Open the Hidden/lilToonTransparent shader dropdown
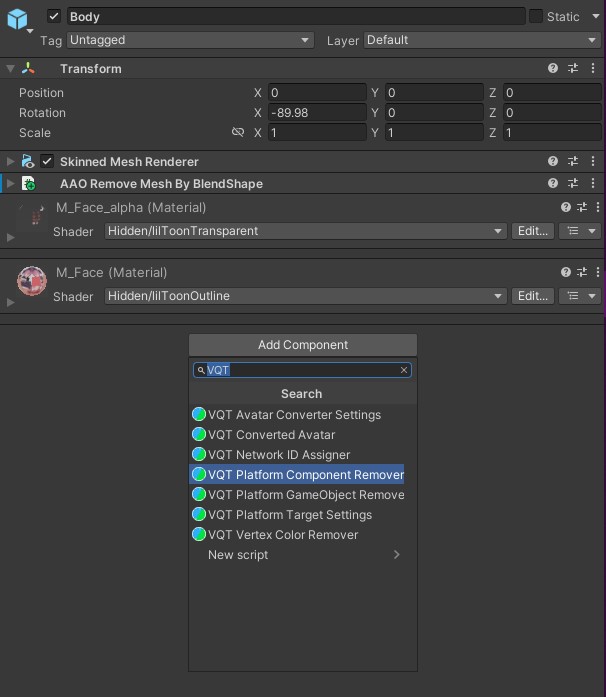The width and height of the screenshot is (606, 697). 305,231
